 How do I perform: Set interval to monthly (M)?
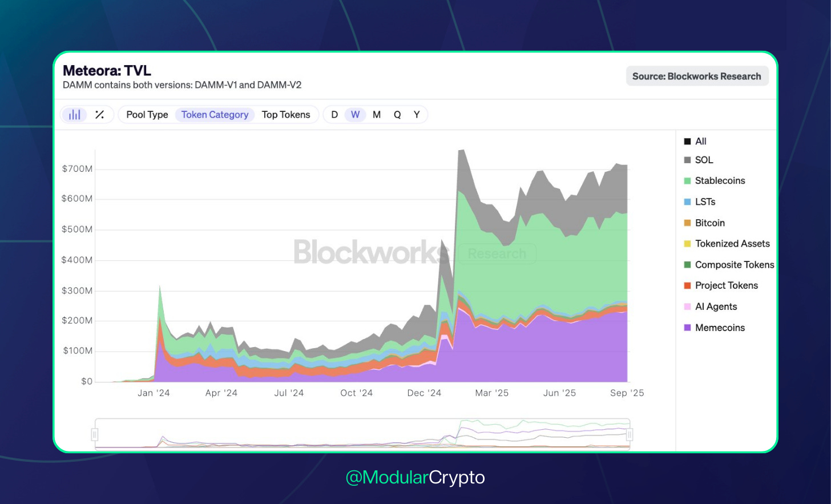click(377, 115)
